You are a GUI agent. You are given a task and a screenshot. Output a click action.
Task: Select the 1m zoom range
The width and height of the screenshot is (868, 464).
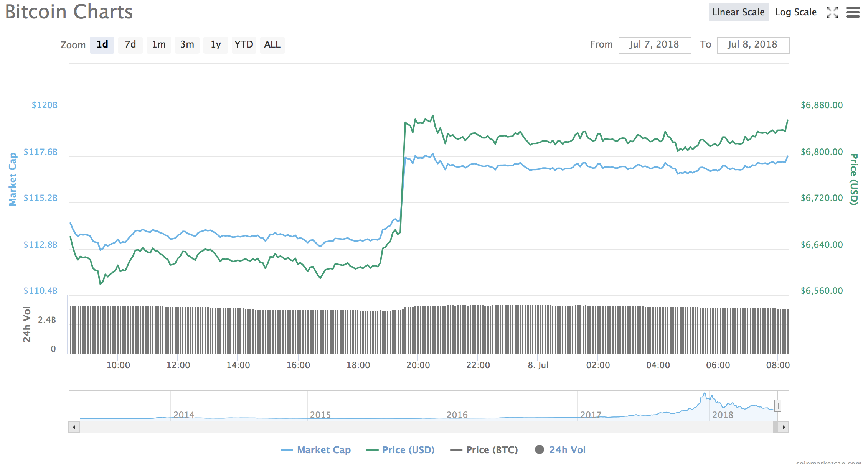tap(159, 44)
